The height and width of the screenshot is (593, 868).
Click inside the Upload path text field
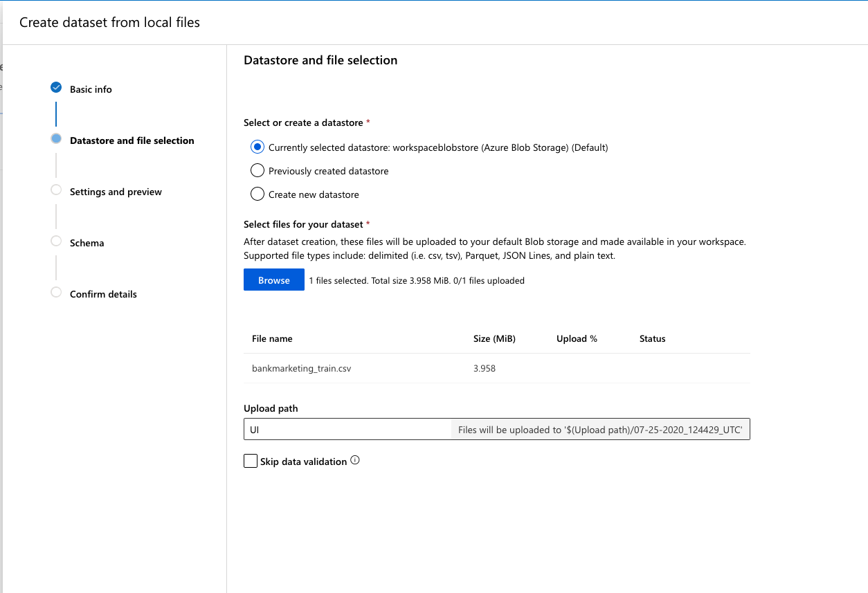[347, 430]
